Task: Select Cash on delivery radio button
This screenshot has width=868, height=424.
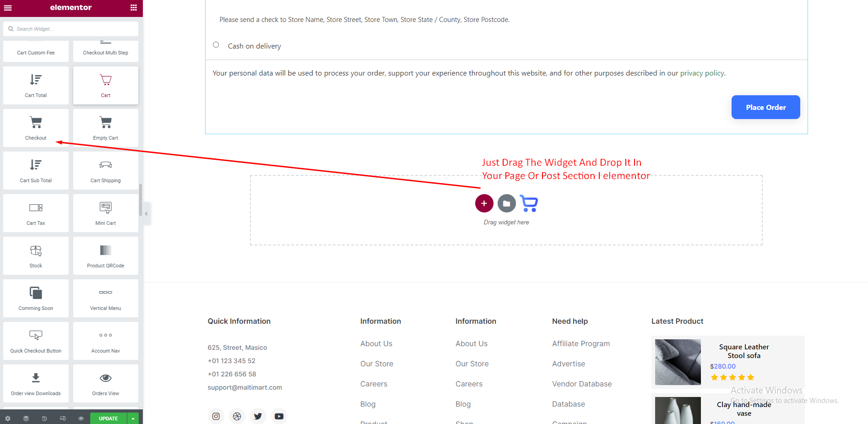Action: tap(216, 45)
